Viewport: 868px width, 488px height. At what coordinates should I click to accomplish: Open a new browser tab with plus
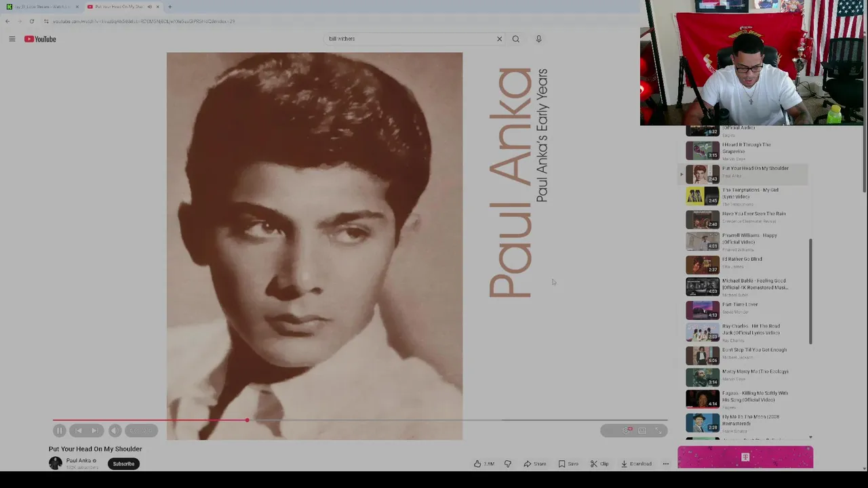point(170,7)
